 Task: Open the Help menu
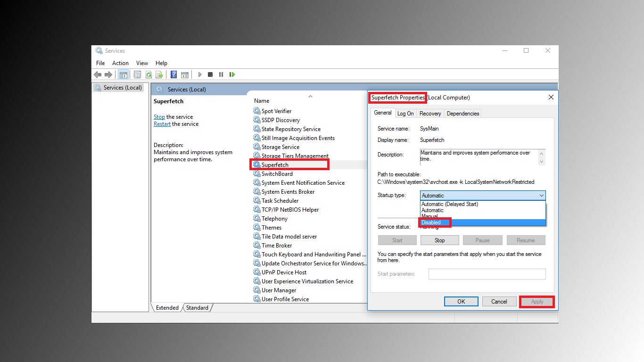click(x=161, y=63)
